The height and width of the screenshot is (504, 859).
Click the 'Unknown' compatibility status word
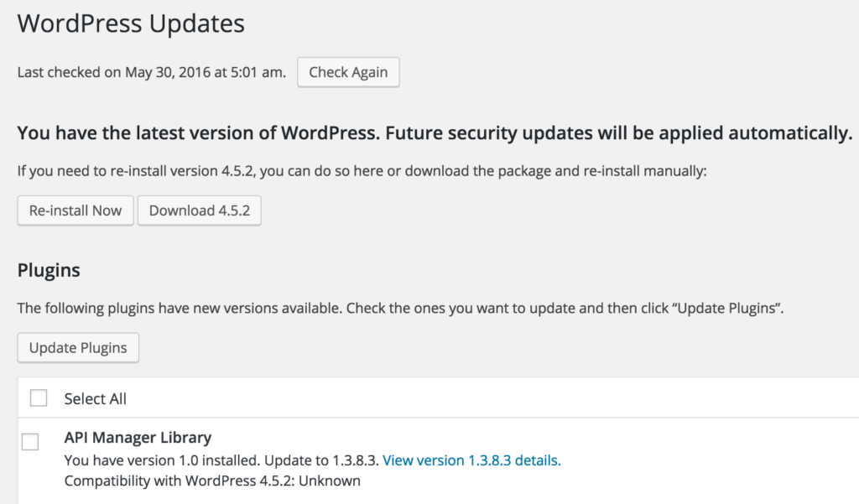[330, 481]
